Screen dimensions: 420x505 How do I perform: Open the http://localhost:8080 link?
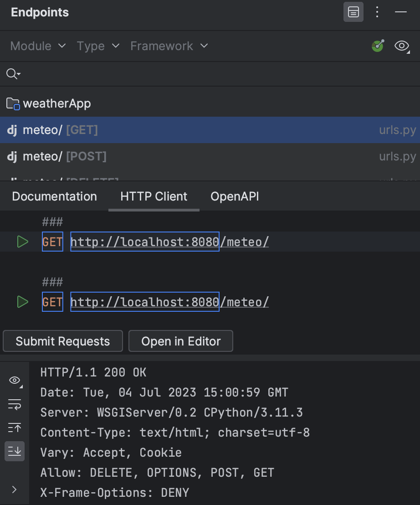(x=144, y=242)
